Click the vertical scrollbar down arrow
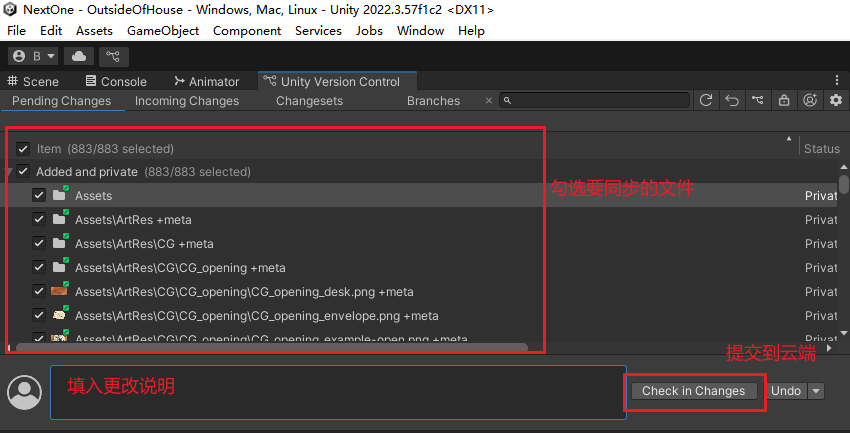 pos(843,333)
